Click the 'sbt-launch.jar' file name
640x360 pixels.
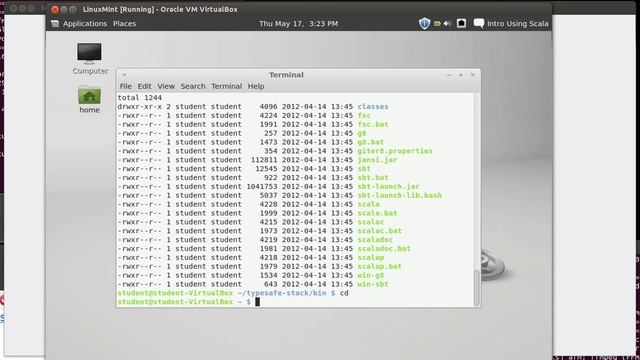(x=389, y=187)
